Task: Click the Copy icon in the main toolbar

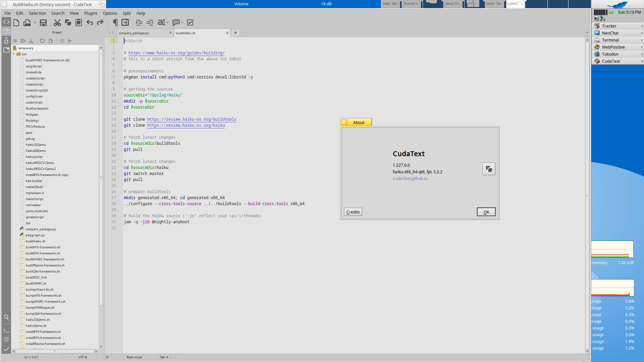Action: (x=68, y=22)
